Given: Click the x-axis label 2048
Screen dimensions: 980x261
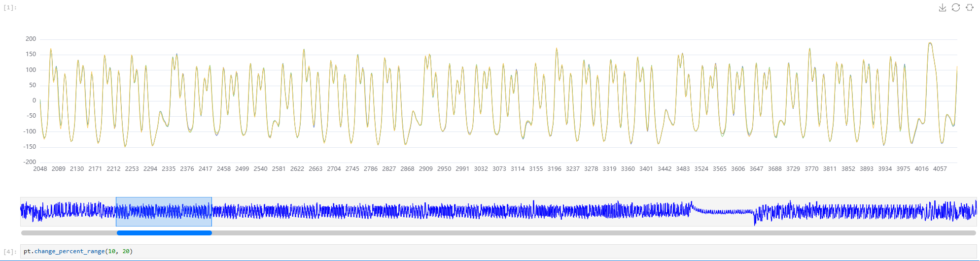Looking at the screenshot, I should 40,169.
